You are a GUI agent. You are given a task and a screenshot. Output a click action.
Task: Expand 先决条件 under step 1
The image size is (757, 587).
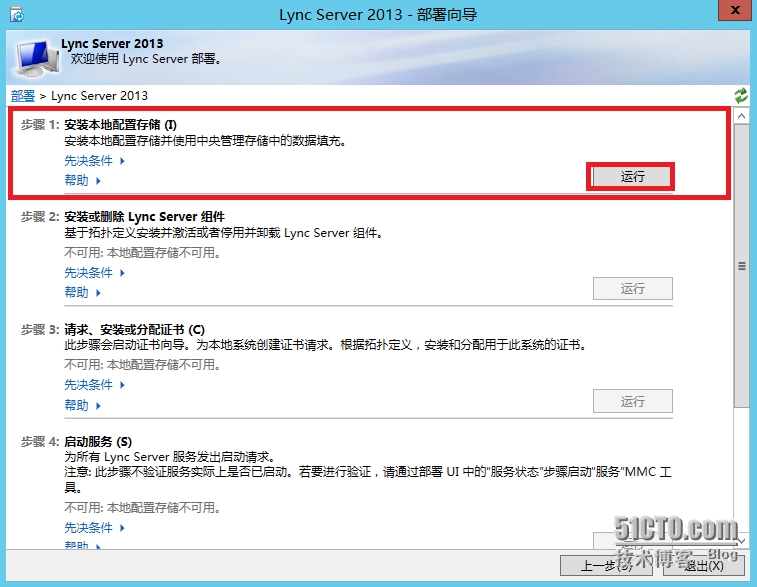point(95,161)
